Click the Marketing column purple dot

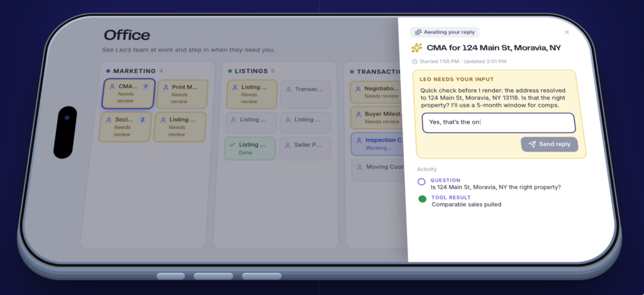pyautogui.click(x=108, y=71)
